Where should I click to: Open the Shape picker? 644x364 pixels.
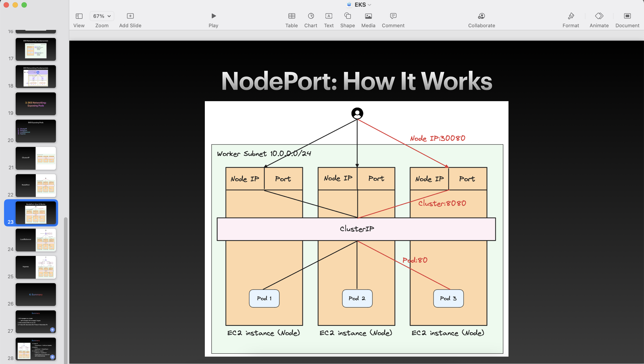tap(347, 16)
